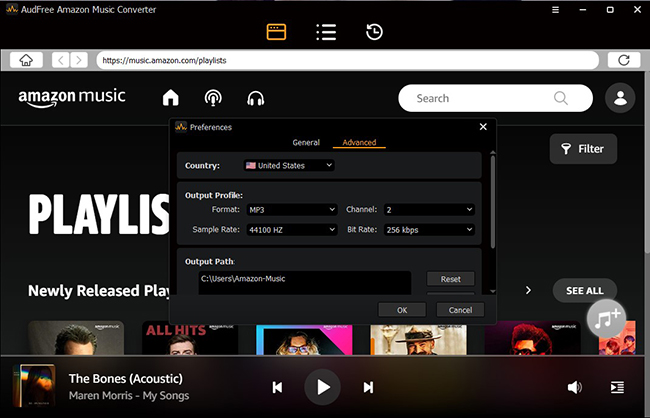Open the Country dropdown showing United States
The height and width of the screenshot is (418, 650).
point(289,165)
